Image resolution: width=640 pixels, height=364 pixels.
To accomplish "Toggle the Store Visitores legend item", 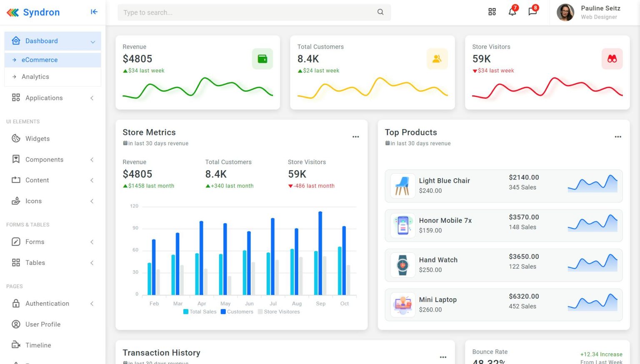I will point(279,312).
